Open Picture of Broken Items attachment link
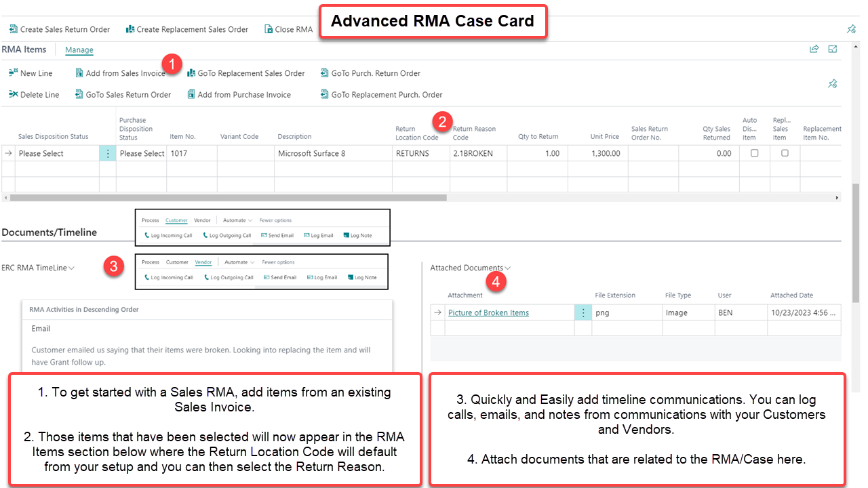Screen dimensions: 868x488 488,312
